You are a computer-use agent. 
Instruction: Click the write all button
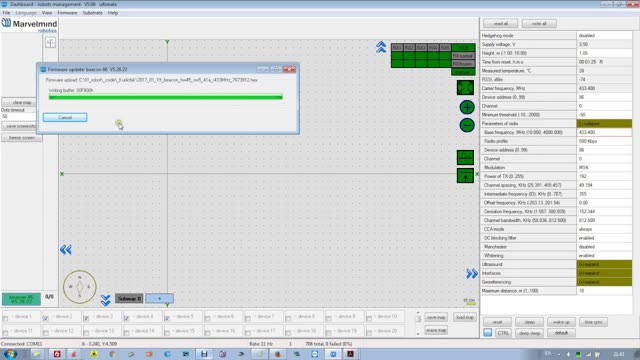539,24
